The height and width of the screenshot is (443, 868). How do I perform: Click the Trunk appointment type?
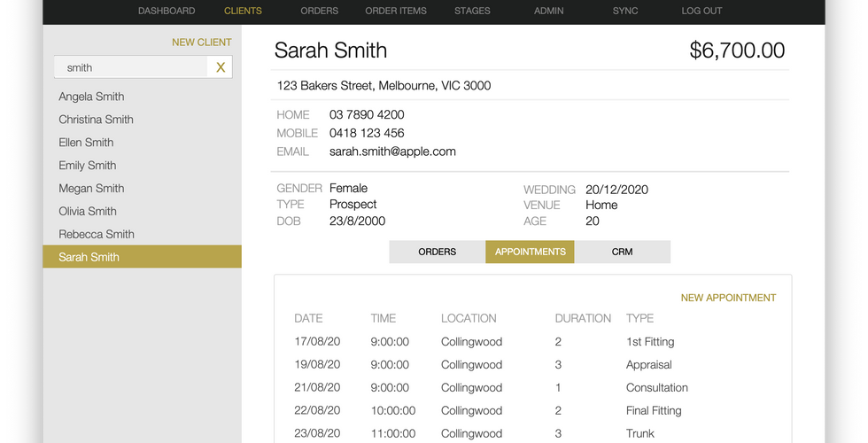[639, 433]
